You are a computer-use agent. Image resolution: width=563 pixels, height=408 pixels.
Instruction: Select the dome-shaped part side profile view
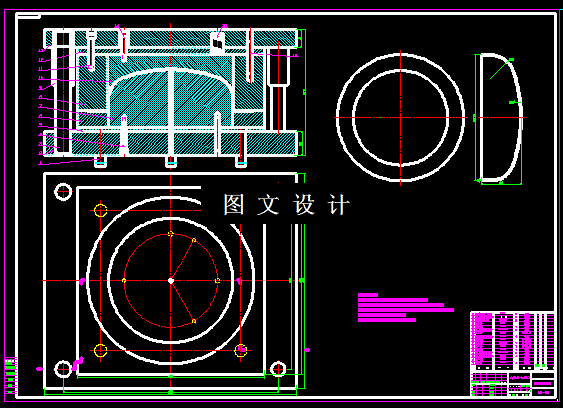click(501, 118)
